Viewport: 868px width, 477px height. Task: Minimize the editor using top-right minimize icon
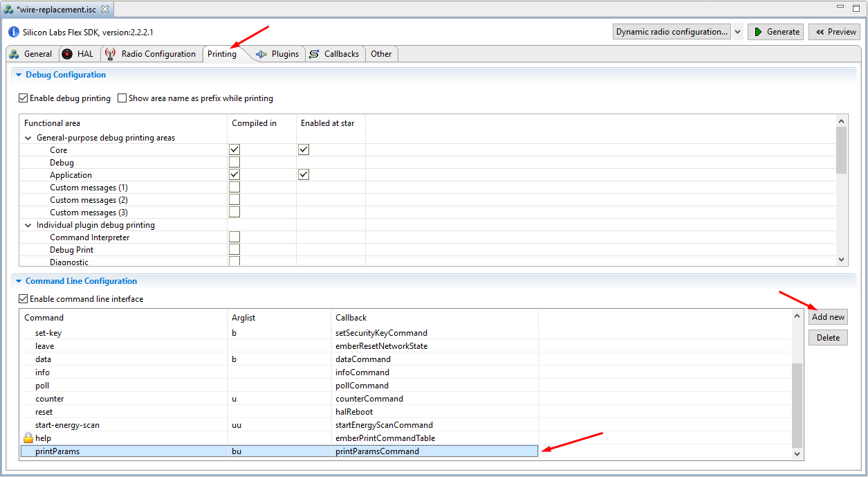[x=841, y=8]
